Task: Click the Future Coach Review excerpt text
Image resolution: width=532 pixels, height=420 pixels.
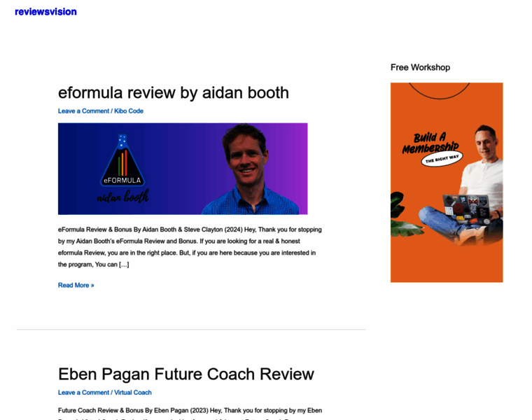Action: click(190, 413)
